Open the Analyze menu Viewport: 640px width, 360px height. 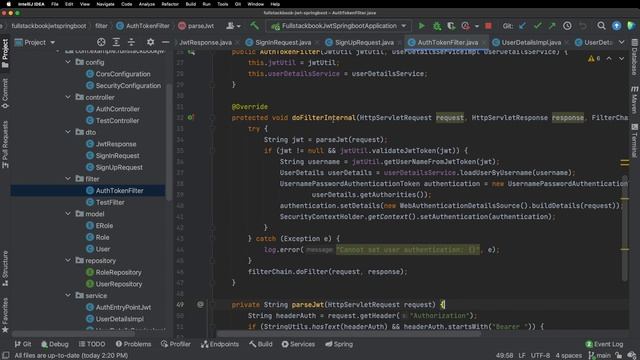click(147, 4)
